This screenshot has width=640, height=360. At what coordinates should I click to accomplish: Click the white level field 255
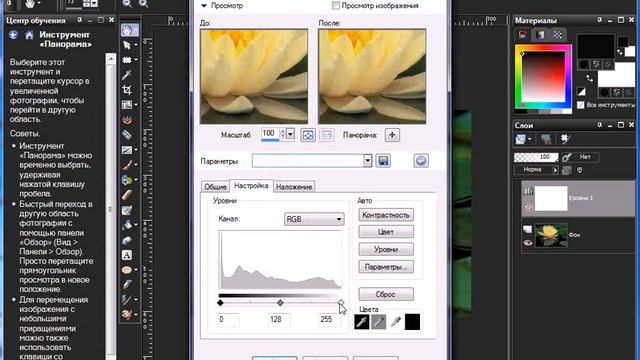[x=329, y=320]
